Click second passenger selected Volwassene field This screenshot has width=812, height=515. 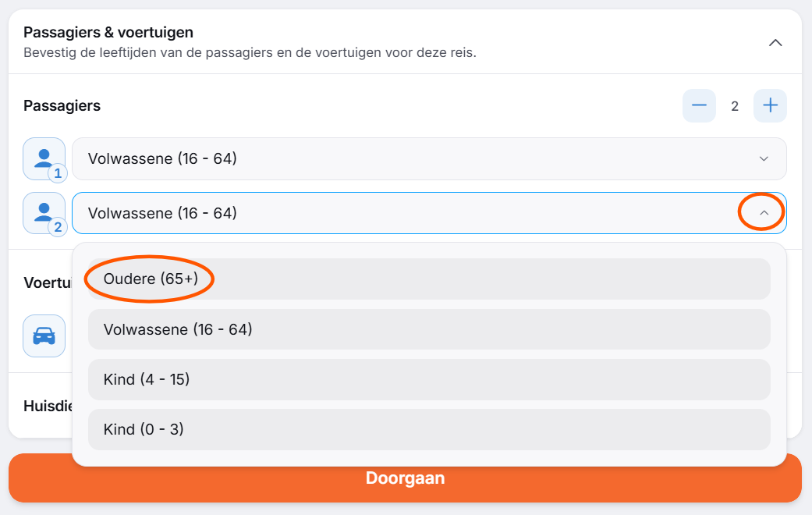click(x=429, y=213)
